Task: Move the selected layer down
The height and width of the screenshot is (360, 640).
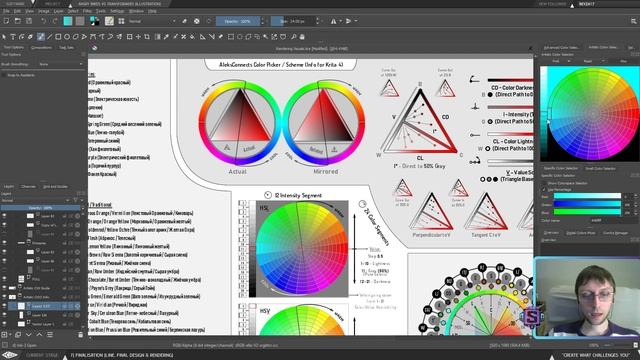Action: [x=29, y=335]
